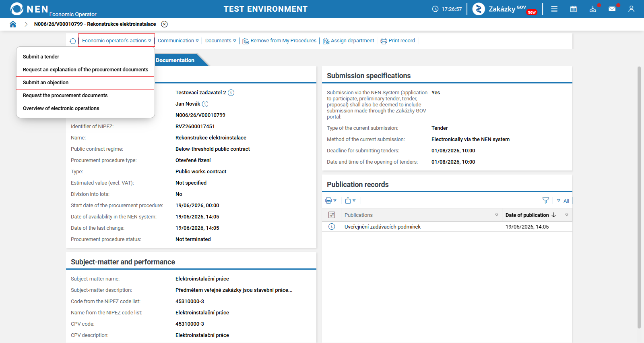
Task: Click the Submission specifications heading
Action: (369, 76)
